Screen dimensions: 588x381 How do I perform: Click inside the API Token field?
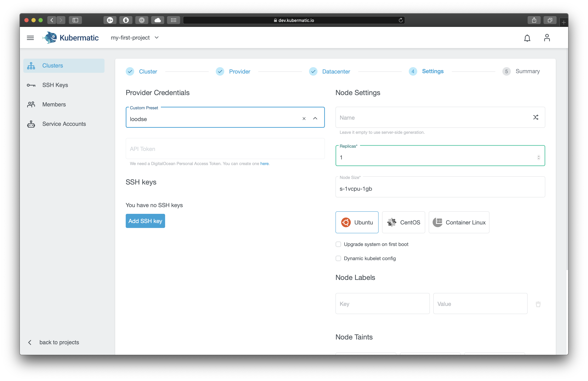coord(225,149)
